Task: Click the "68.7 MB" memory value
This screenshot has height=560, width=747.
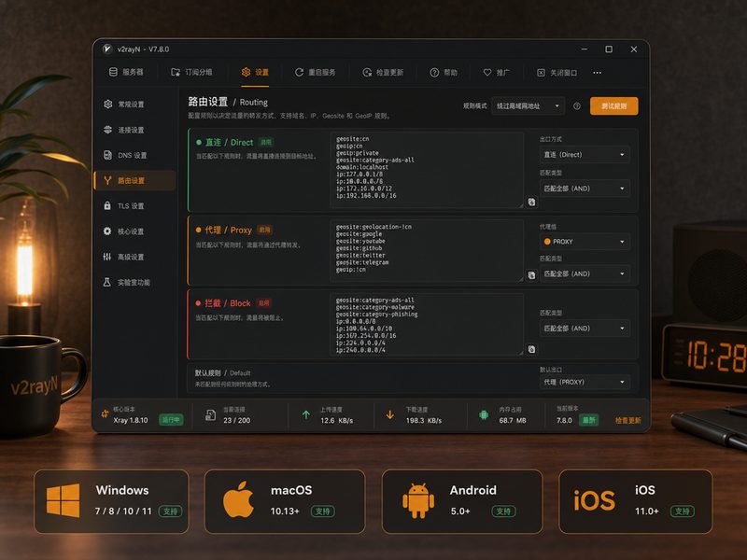Action: click(513, 421)
